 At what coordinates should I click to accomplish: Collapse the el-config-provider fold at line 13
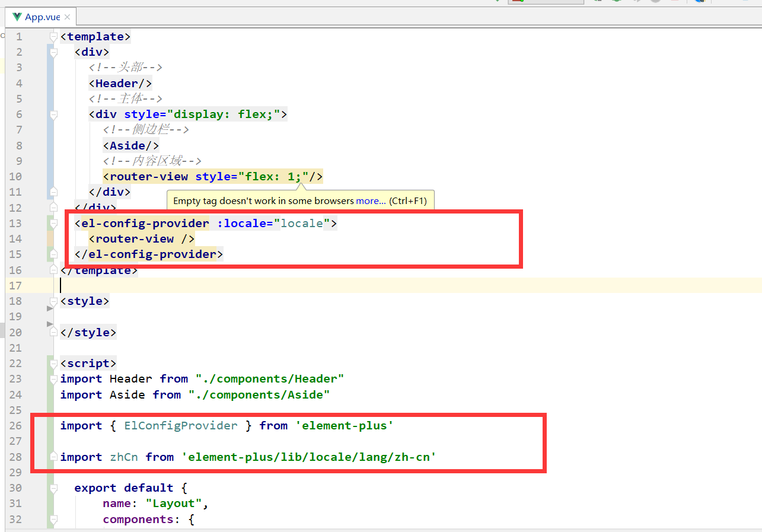click(x=53, y=223)
